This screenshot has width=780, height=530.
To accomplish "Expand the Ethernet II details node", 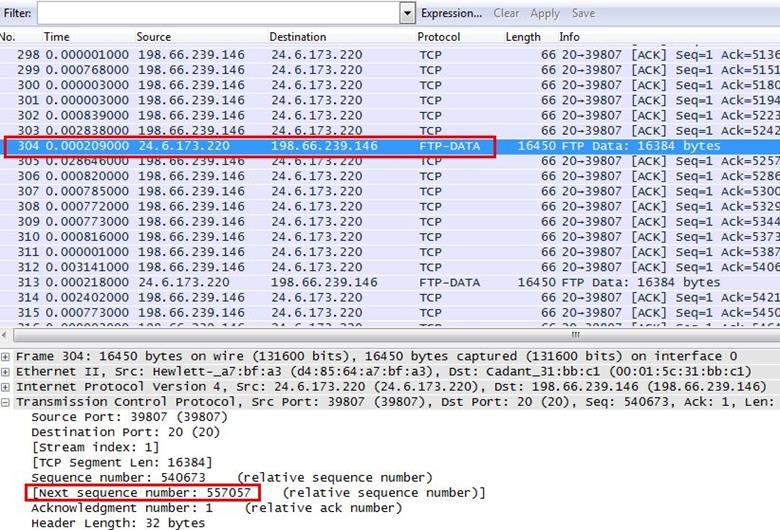I will (7, 372).
